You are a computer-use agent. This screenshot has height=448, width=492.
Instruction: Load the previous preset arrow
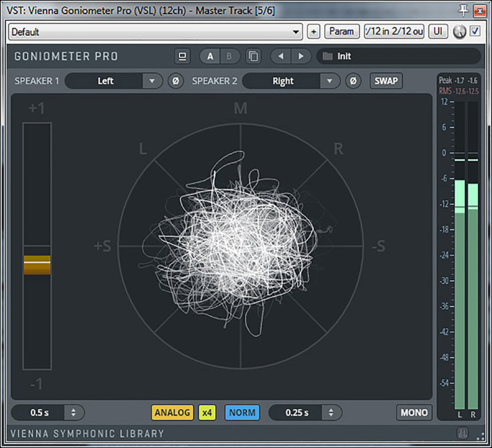[x=281, y=57]
